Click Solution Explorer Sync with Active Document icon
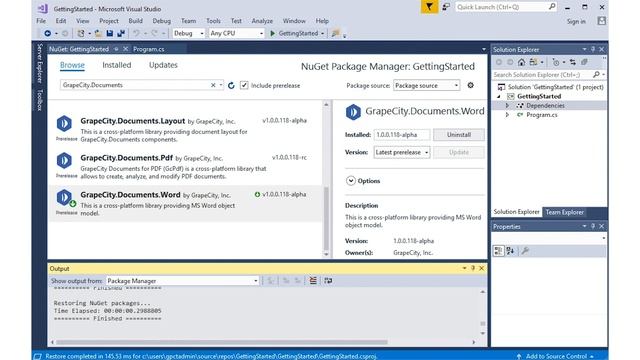 click(573, 62)
